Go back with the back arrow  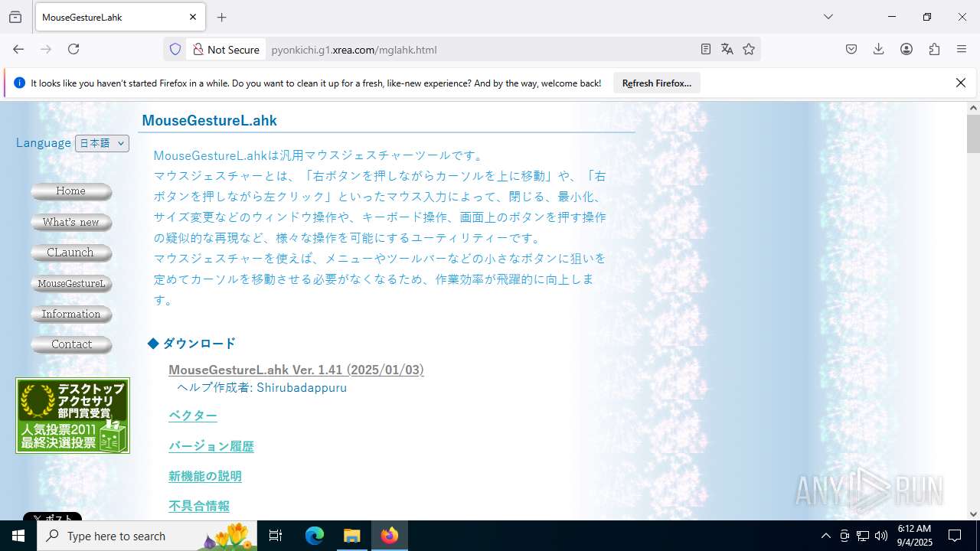pos(18,49)
